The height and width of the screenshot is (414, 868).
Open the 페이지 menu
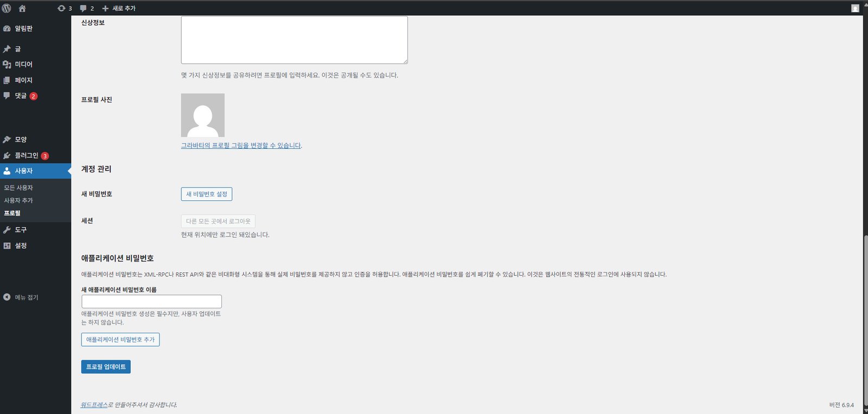pyautogui.click(x=35, y=80)
